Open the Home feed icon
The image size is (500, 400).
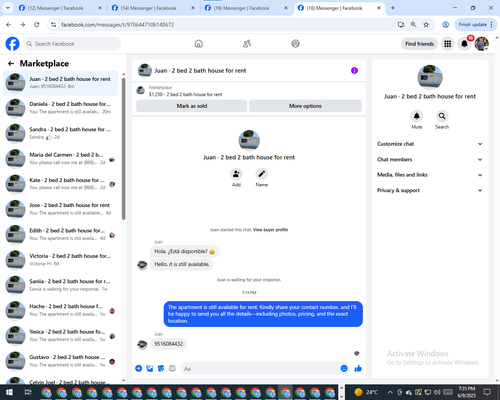pos(199,44)
